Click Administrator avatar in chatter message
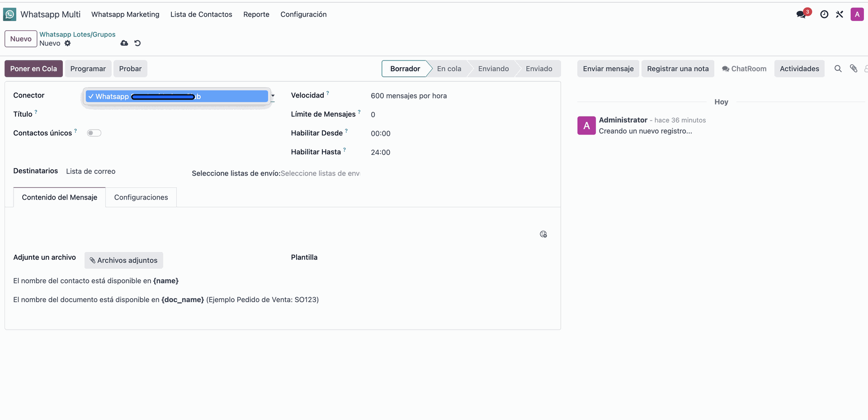868x420 pixels. [x=586, y=126]
